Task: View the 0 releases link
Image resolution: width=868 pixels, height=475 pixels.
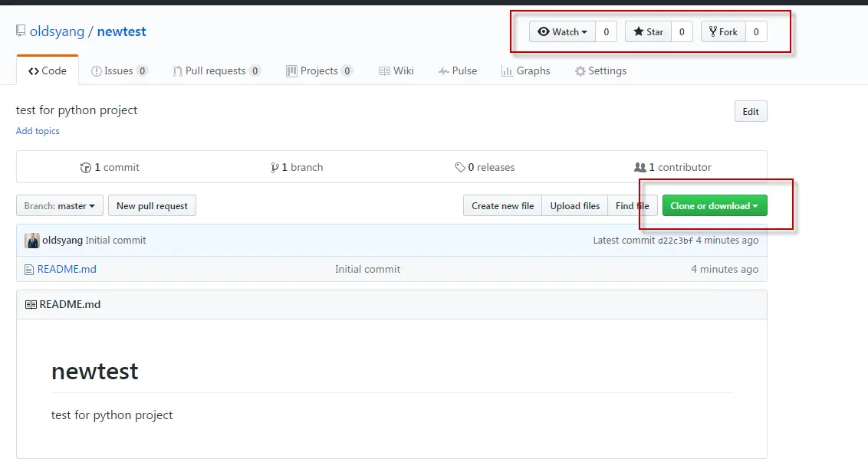Action: click(x=485, y=167)
